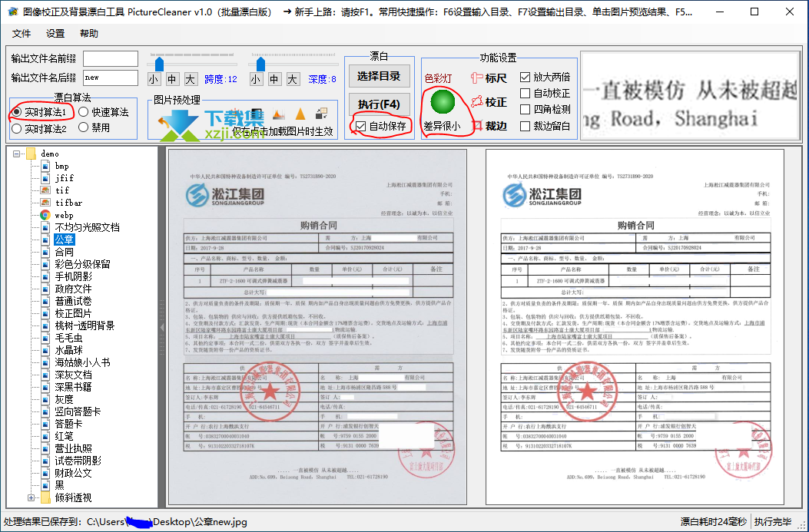Screen dimensions: 809x532
Task: Click the 大 button next to 深度
Action: click(x=293, y=79)
